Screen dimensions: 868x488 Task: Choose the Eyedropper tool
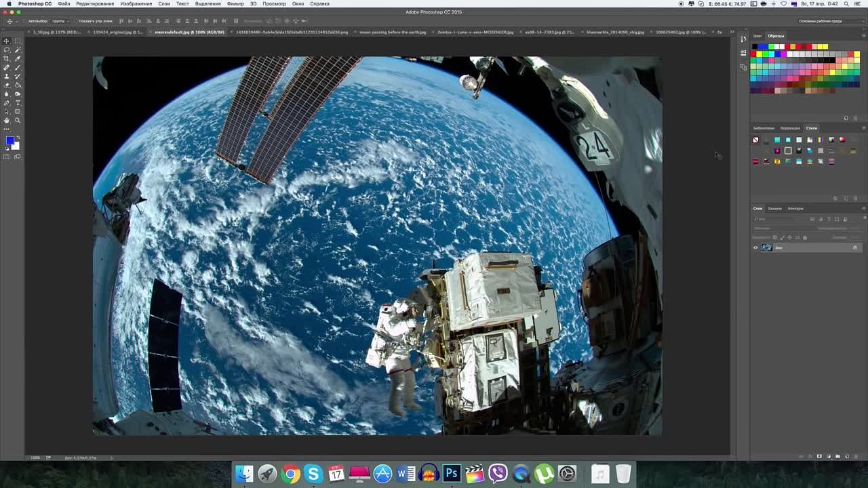click(x=18, y=59)
